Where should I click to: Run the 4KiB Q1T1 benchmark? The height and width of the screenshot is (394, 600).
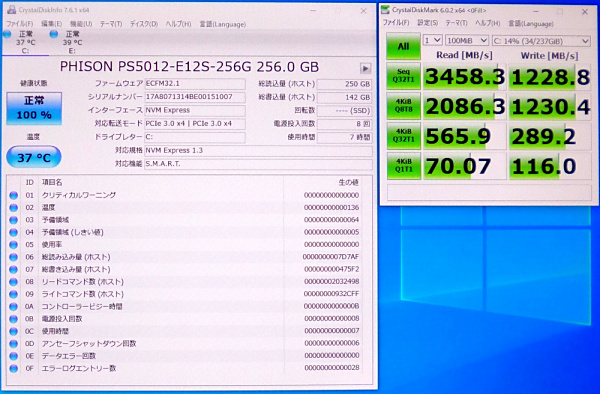tap(403, 166)
